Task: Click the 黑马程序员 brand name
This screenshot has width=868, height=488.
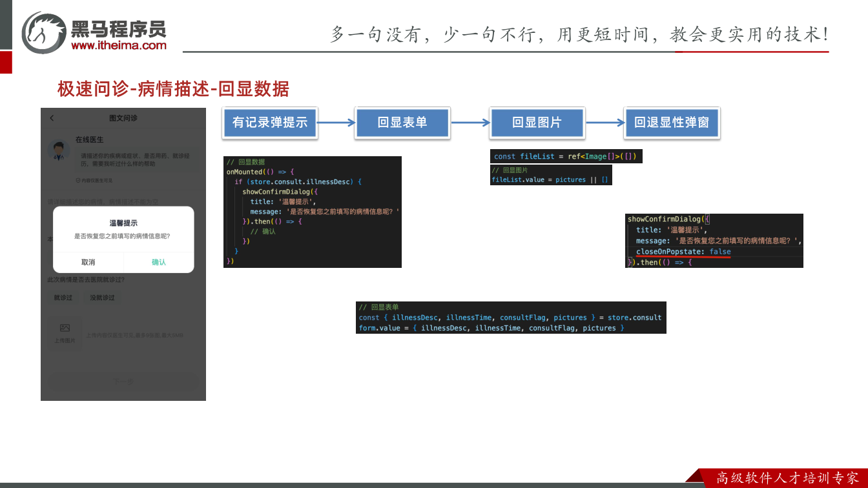Action: pyautogui.click(x=119, y=28)
